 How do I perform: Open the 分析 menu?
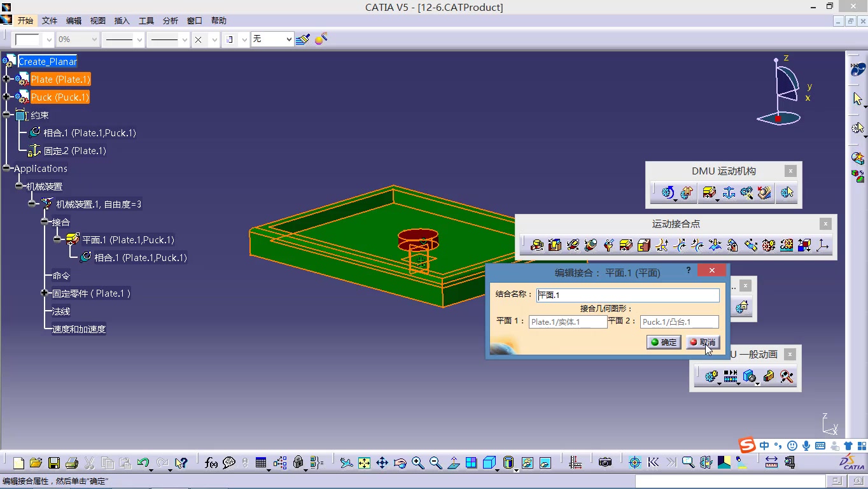tap(171, 20)
